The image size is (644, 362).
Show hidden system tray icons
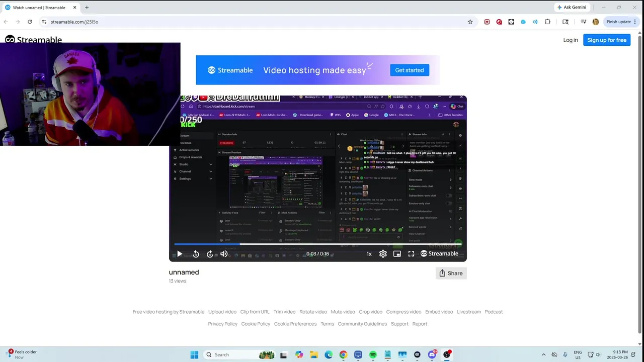[x=543, y=355]
